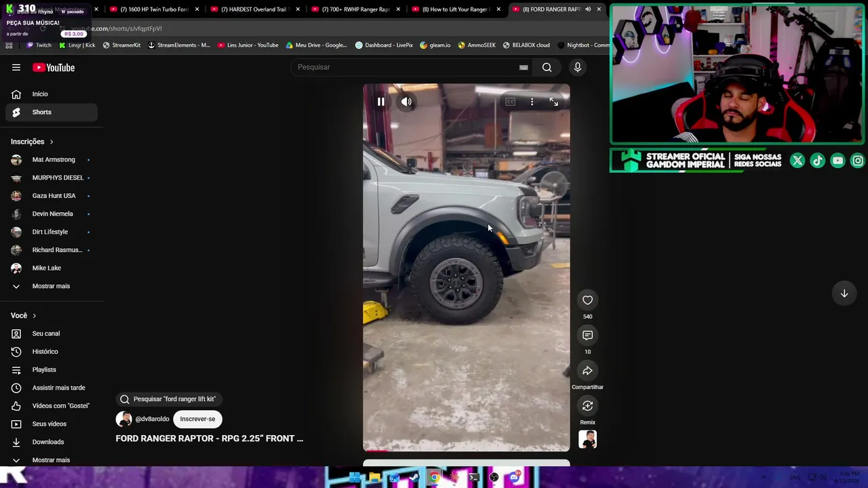Open Vídeos com "Gostei" list
Screen dimensions: 868x488
(52, 406)
